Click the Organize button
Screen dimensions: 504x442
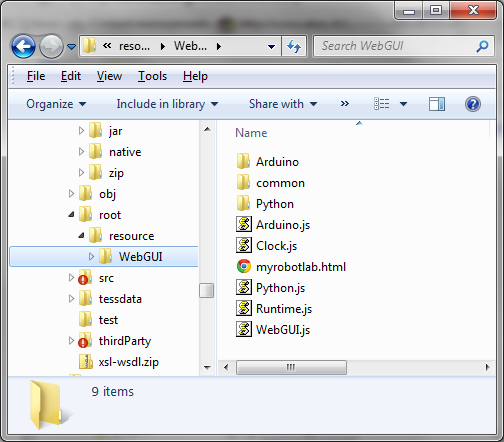[x=56, y=104]
